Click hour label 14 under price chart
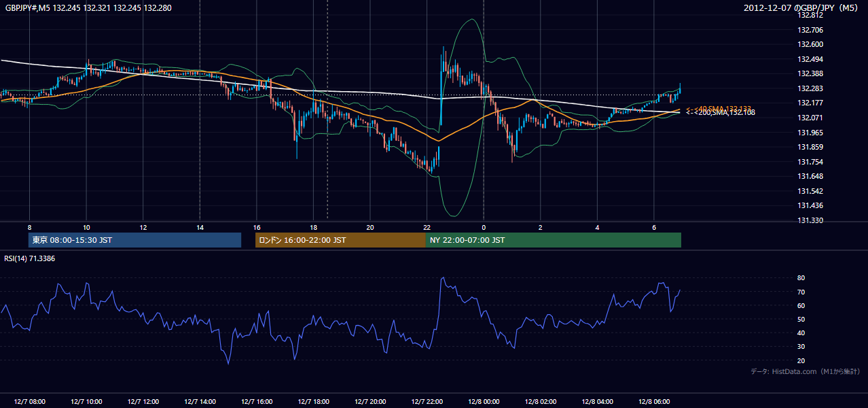The image size is (868, 408). pyautogui.click(x=200, y=227)
